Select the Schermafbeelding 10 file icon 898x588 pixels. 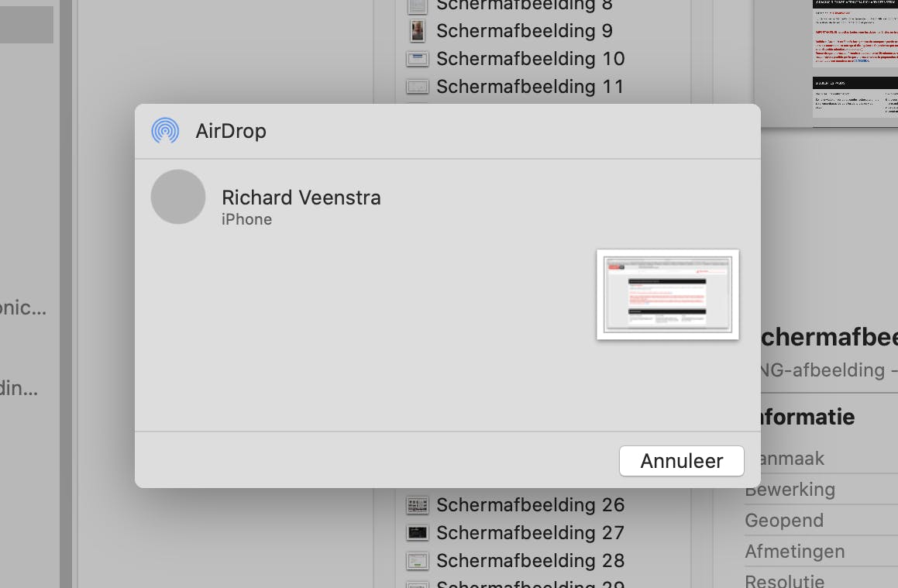click(x=417, y=59)
